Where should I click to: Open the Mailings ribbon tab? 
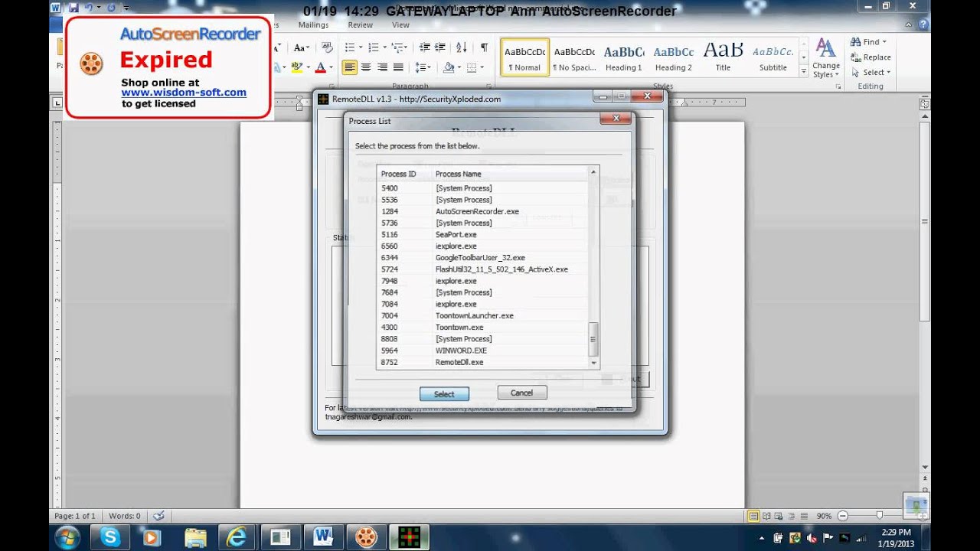313,25
